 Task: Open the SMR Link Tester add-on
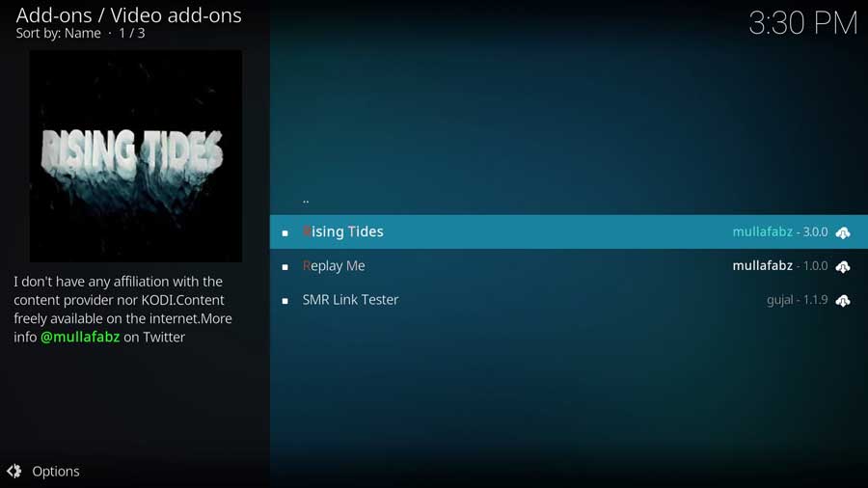tap(568, 300)
